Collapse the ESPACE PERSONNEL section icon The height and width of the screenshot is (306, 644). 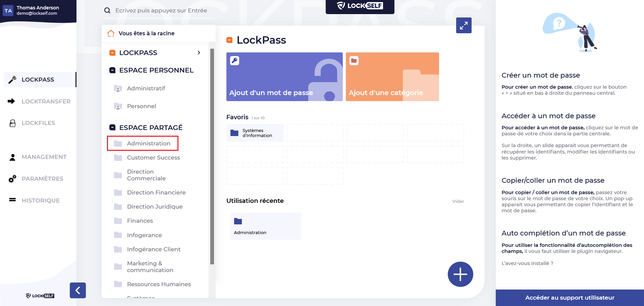(x=113, y=70)
